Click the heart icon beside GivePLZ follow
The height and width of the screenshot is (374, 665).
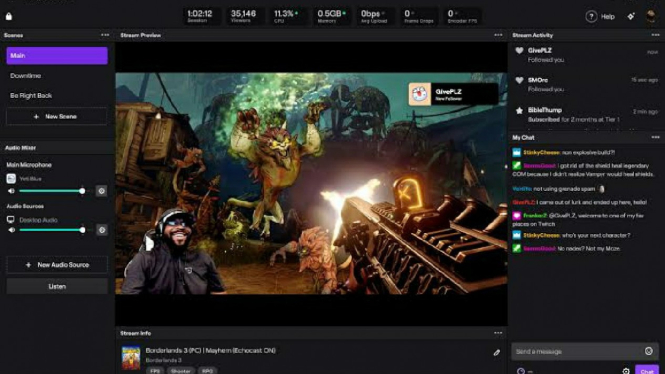click(x=519, y=50)
